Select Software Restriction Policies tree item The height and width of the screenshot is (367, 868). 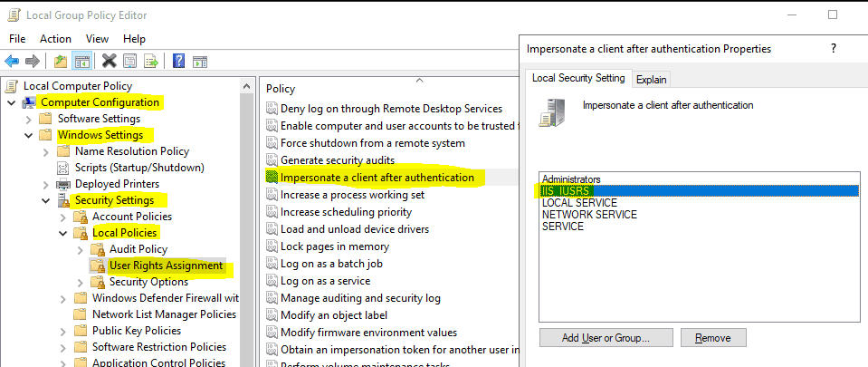[x=159, y=347]
